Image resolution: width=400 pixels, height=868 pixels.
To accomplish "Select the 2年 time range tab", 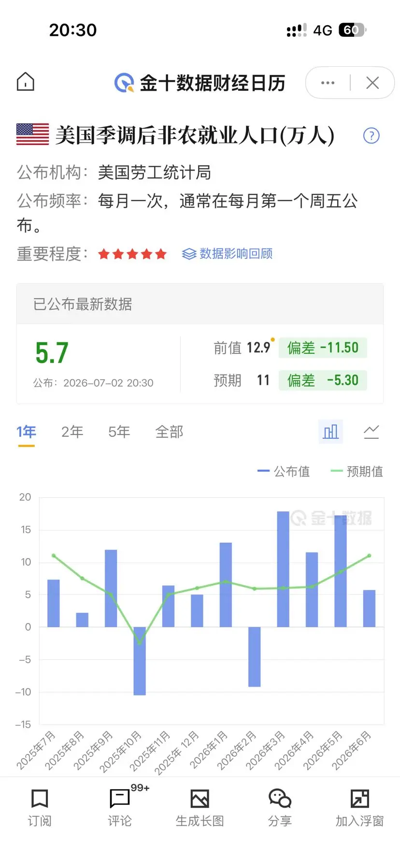I will pos(72,432).
